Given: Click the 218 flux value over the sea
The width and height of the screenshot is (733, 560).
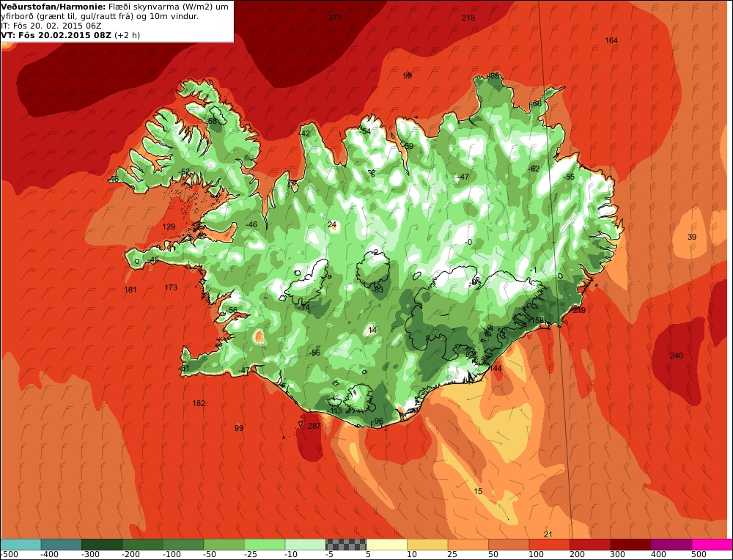Looking at the screenshot, I should tap(468, 18).
